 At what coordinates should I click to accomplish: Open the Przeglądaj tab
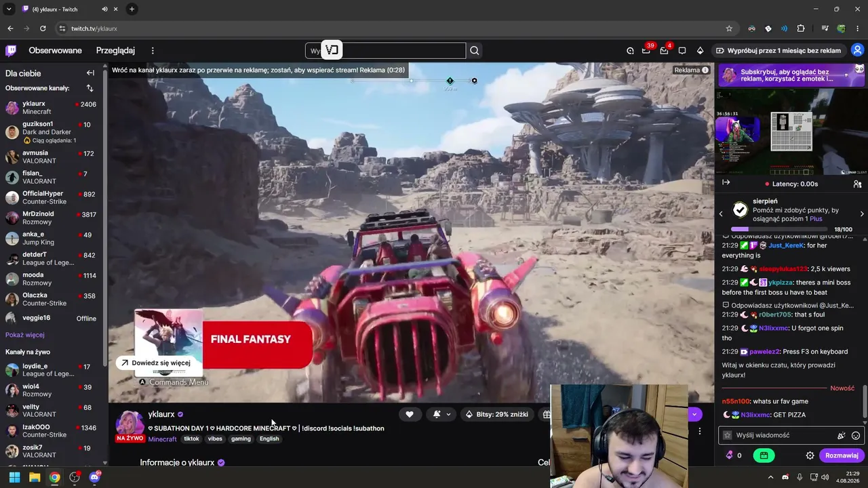coord(115,50)
